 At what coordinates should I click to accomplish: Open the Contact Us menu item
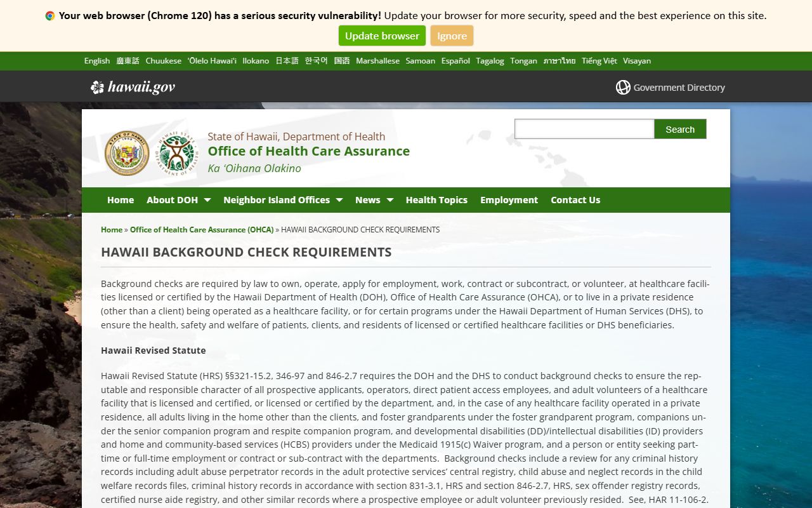pos(575,200)
